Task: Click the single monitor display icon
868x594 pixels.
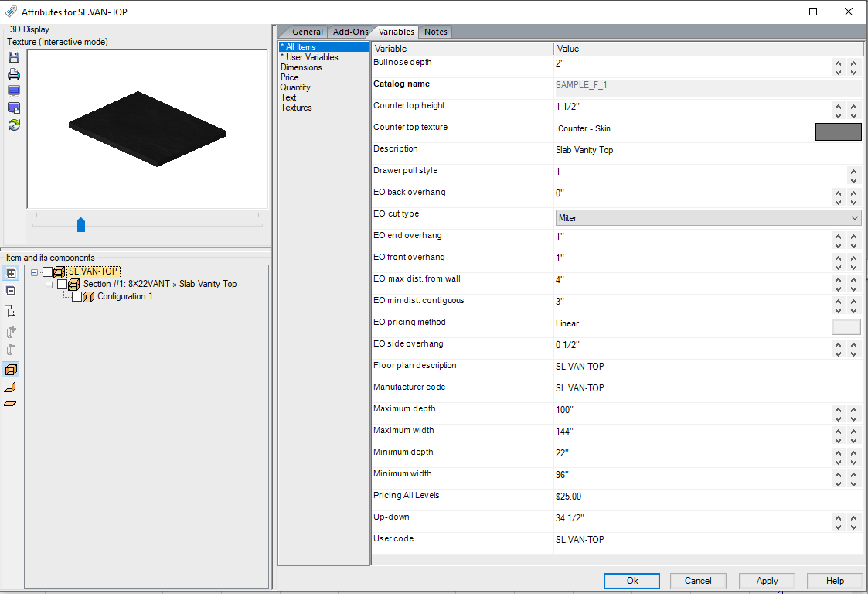Action: tap(13, 91)
